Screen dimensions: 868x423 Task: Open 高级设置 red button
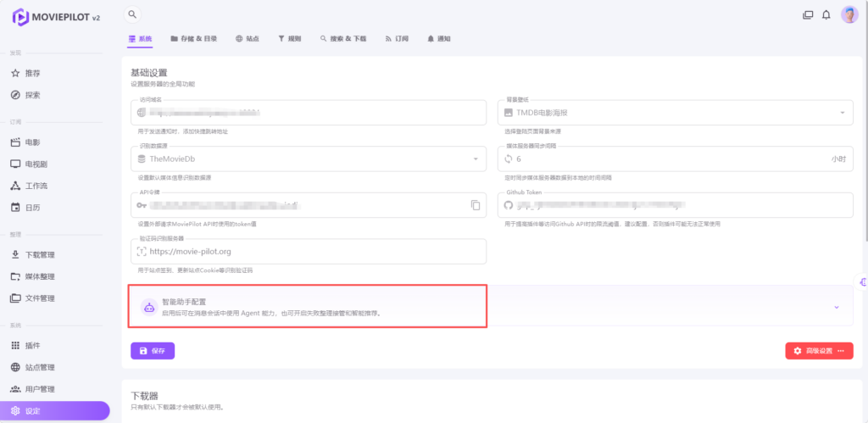(x=820, y=351)
